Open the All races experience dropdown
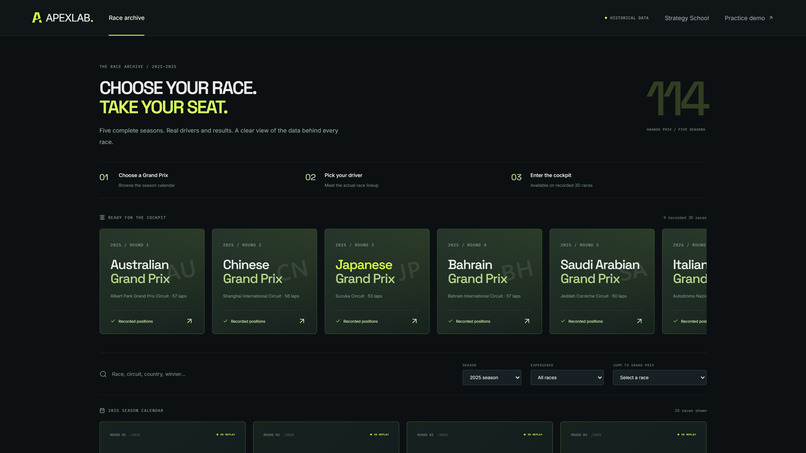Viewport: 806px width, 453px height. [567, 377]
